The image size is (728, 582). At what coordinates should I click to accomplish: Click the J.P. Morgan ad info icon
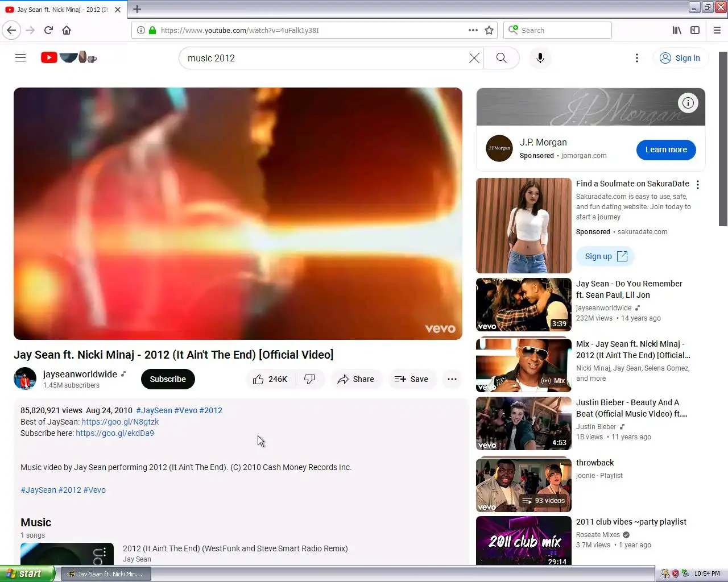point(688,103)
